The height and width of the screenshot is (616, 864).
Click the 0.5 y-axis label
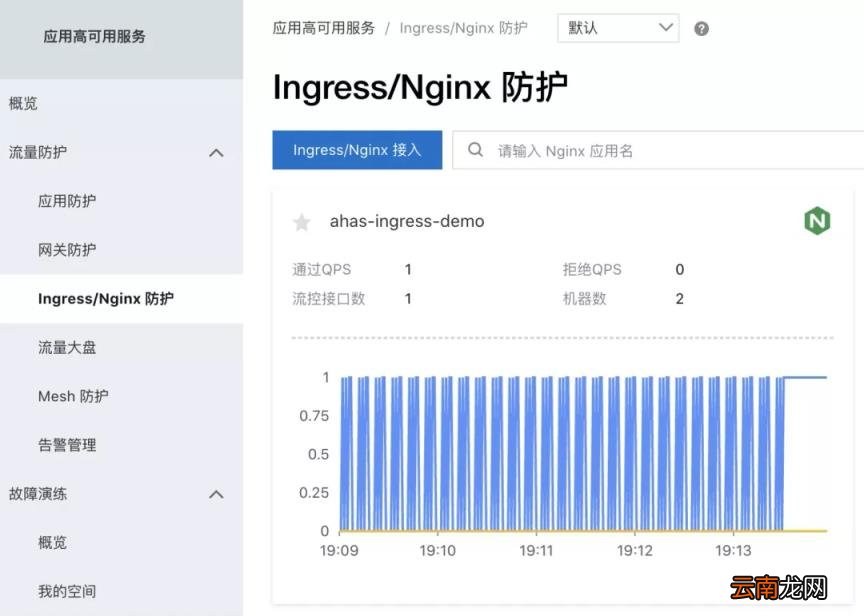coord(318,455)
